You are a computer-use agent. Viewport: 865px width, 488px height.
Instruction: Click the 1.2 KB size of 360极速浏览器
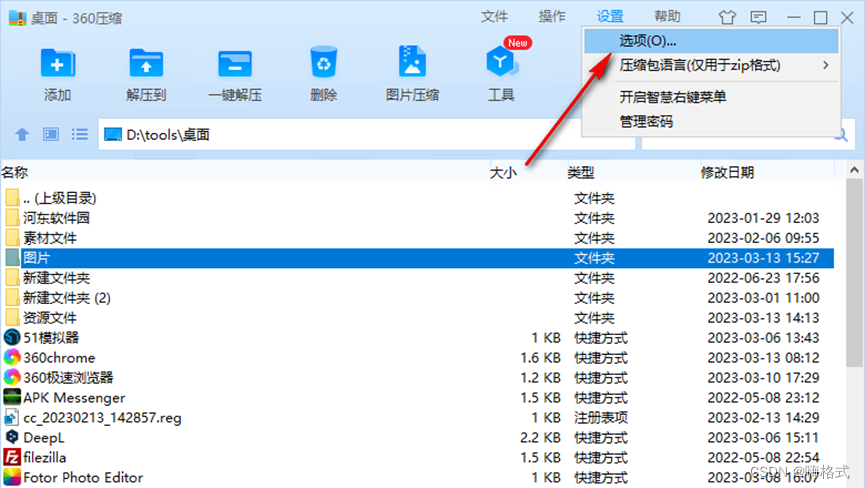click(x=541, y=378)
